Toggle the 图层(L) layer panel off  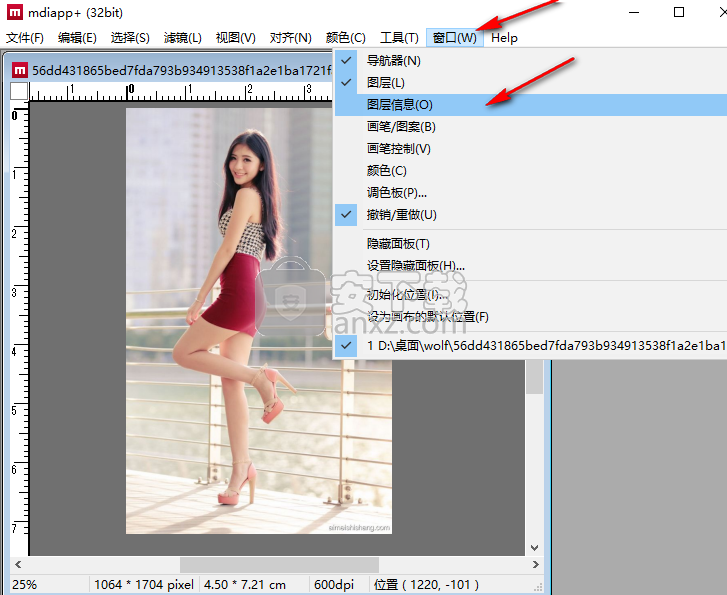click(385, 83)
